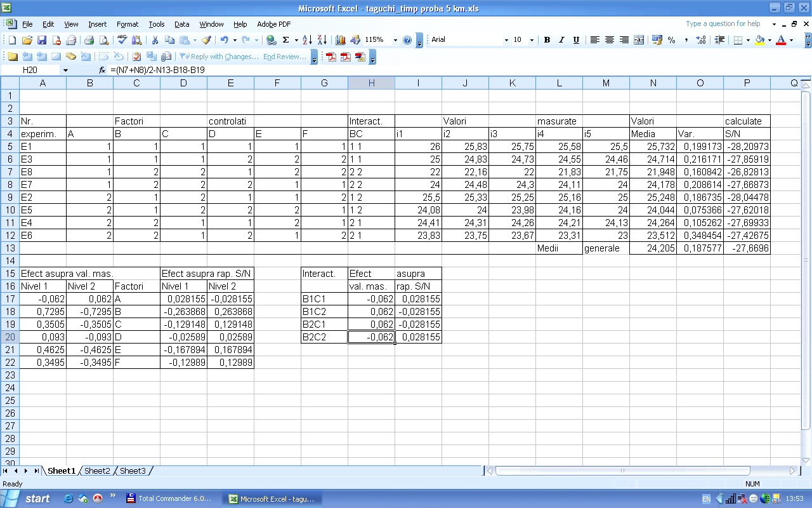Image resolution: width=812 pixels, height=508 pixels.
Task: Expand the Name Box dropdown
Action: 65,70
